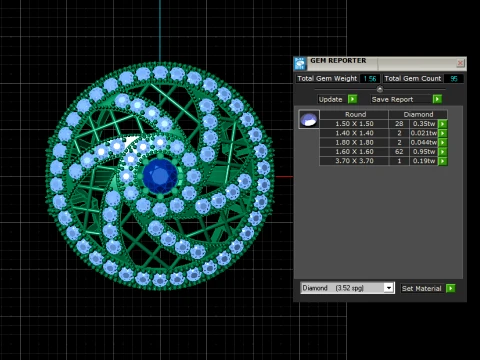Select the round gem shape thumbnail
The width and height of the screenshot is (480, 360).
(x=309, y=119)
